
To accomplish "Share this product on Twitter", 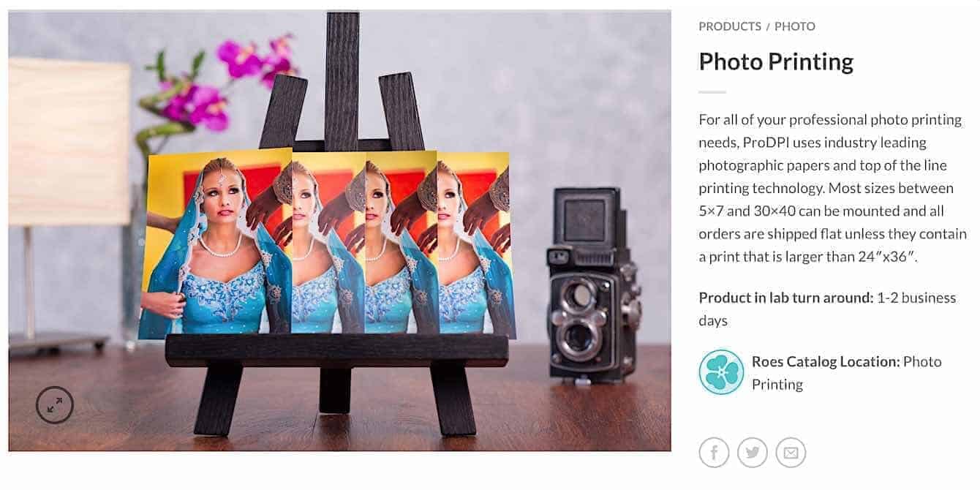I will coord(753,453).
